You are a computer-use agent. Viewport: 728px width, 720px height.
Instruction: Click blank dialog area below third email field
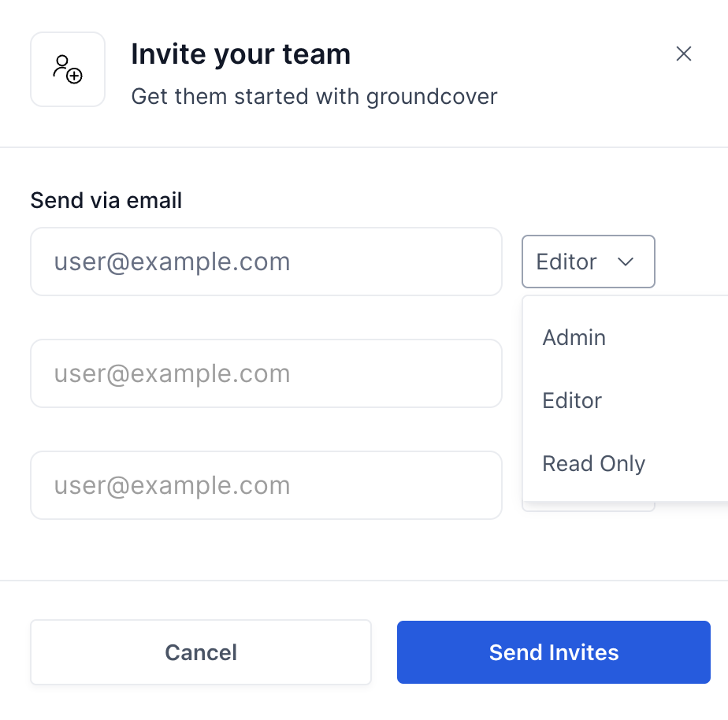(266, 549)
